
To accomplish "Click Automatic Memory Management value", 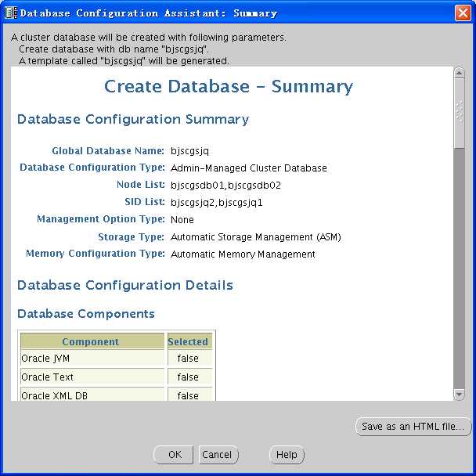I will click(x=243, y=254).
